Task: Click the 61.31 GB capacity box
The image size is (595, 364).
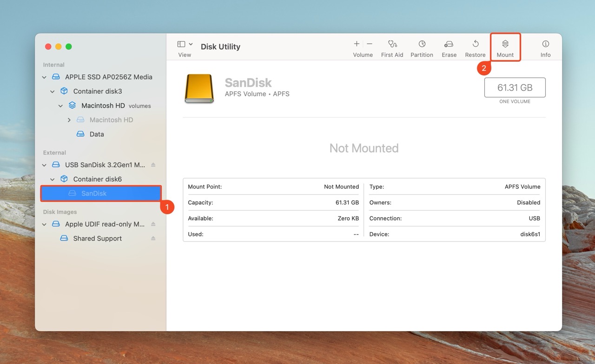Action: pos(515,88)
